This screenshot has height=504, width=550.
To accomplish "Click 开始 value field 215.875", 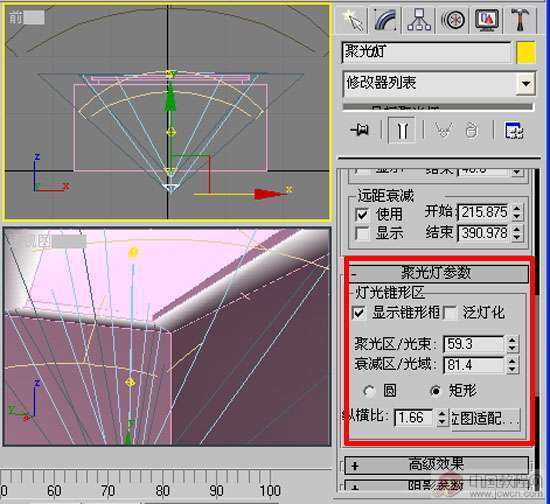I will pyautogui.click(x=484, y=212).
